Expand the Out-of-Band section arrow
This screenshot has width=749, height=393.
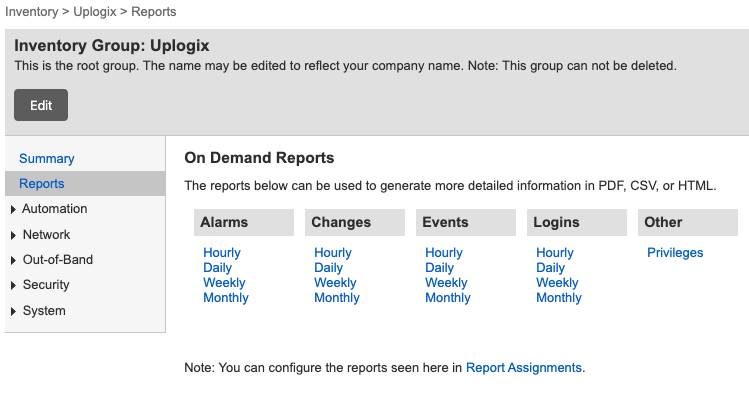(x=13, y=260)
